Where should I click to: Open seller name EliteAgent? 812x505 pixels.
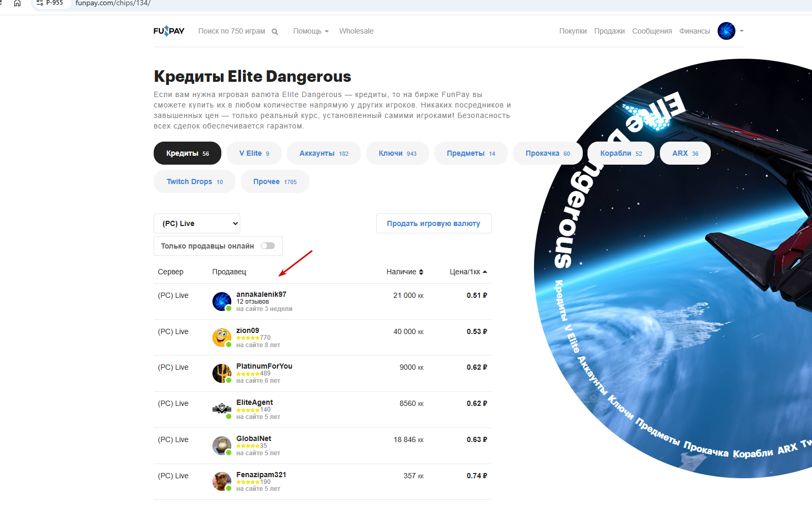[x=254, y=402]
